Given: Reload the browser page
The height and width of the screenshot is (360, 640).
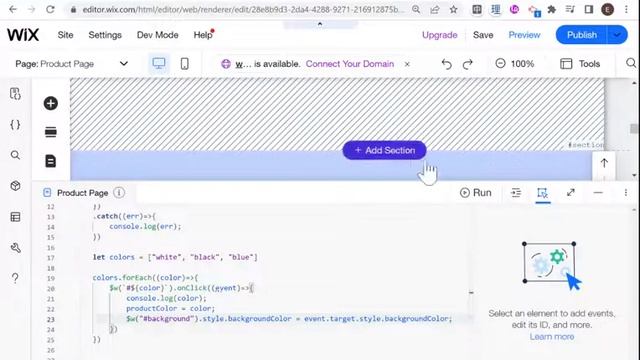Looking at the screenshot, I should tap(50, 9).
